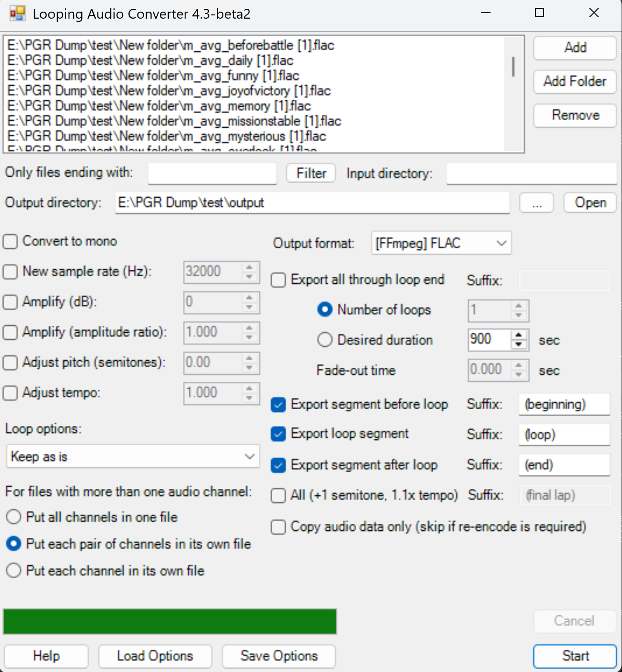Open the Output format dropdown

pyautogui.click(x=441, y=243)
